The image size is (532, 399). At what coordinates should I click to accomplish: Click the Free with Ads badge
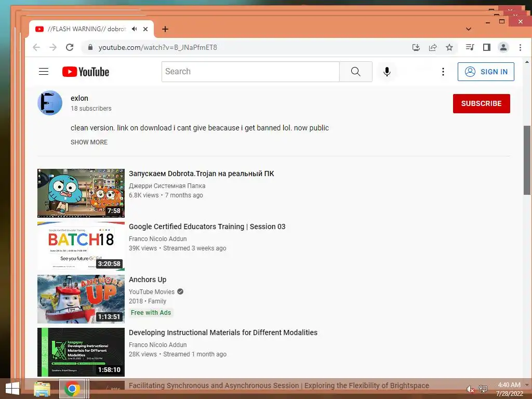[151, 312]
